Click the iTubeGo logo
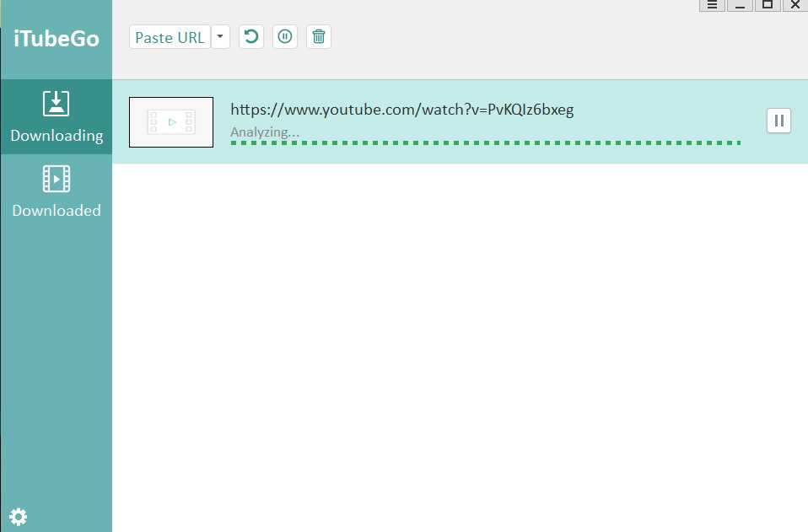Image resolution: width=808 pixels, height=532 pixels. [x=57, y=39]
